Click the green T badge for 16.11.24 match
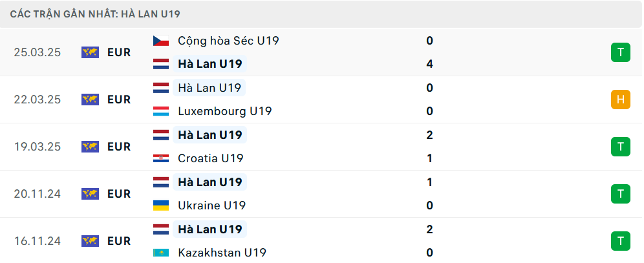Viewport: 644px width, 263px height. click(620, 241)
